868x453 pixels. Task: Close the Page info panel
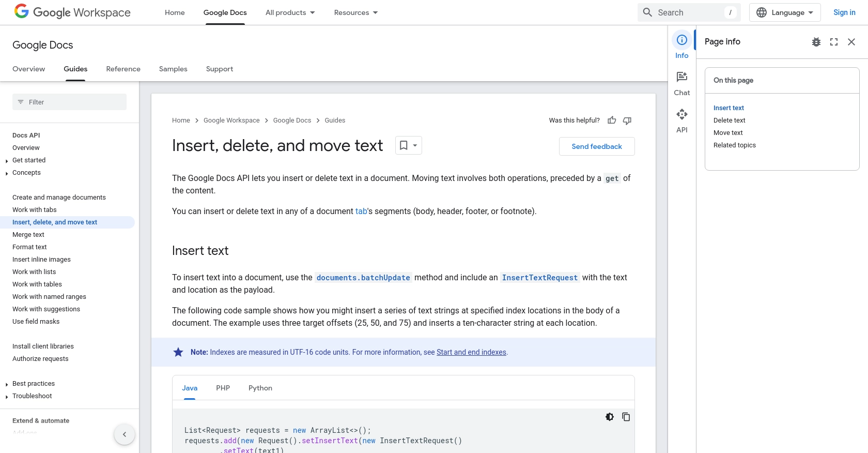(851, 42)
